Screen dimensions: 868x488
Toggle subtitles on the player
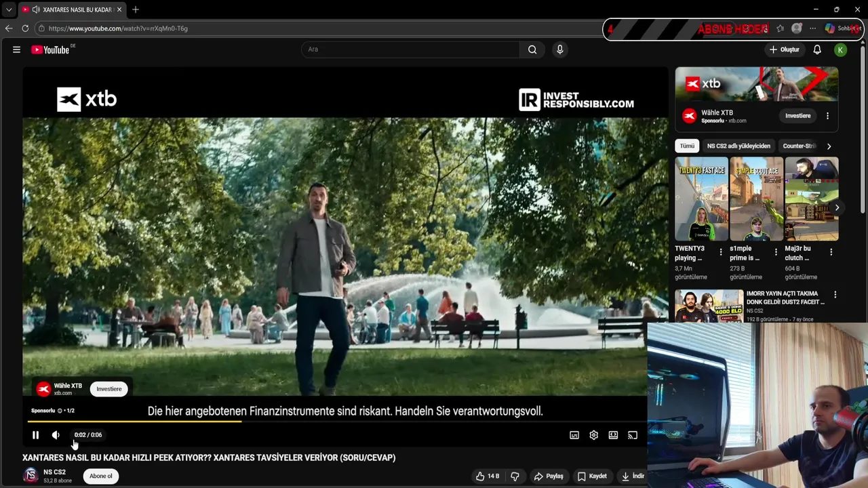pos(574,435)
